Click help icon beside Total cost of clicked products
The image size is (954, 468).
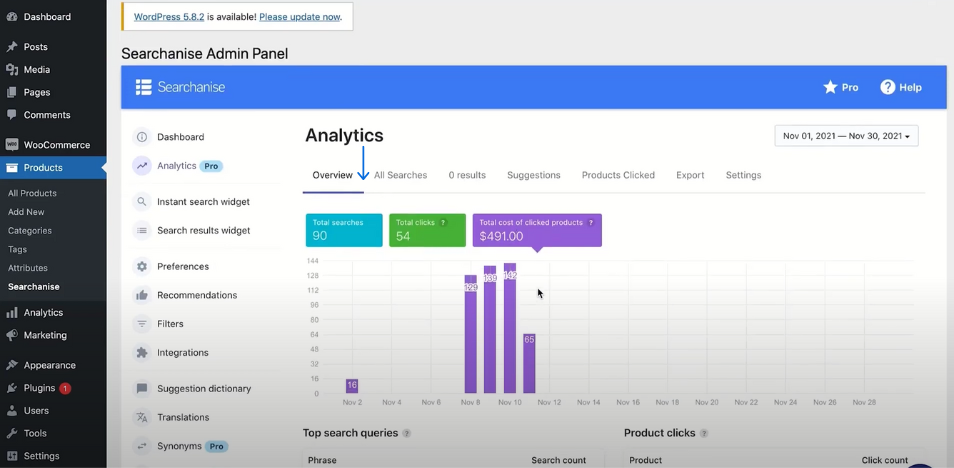[x=591, y=223]
